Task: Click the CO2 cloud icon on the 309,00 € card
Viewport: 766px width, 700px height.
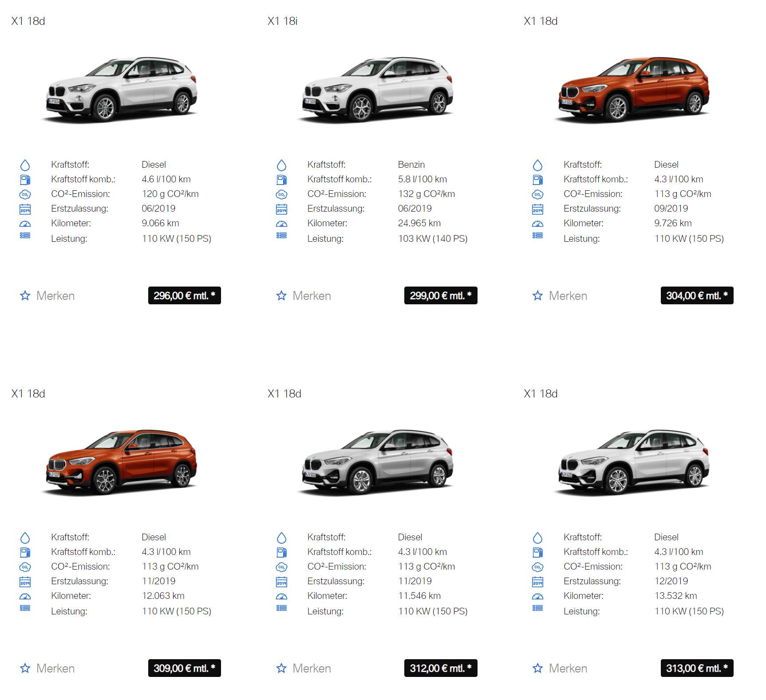Action: coord(25,567)
